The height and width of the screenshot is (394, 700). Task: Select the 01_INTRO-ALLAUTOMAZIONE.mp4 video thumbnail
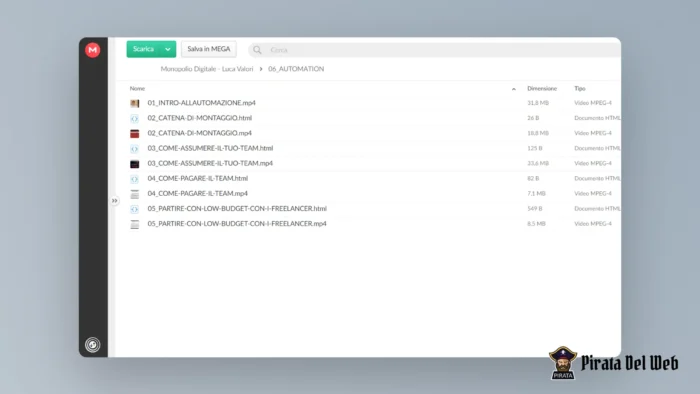point(134,103)
